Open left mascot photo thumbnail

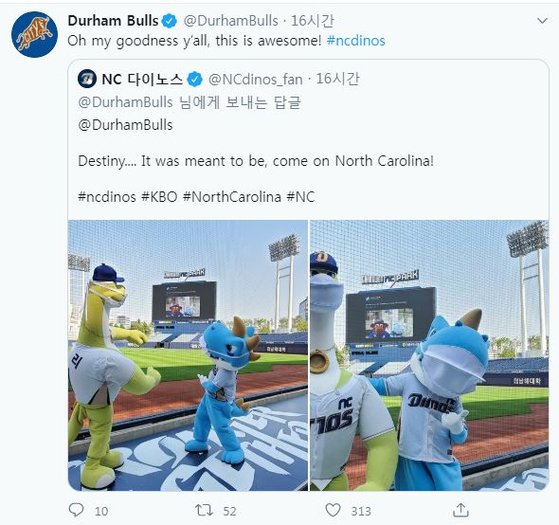[x=188, y=355]
